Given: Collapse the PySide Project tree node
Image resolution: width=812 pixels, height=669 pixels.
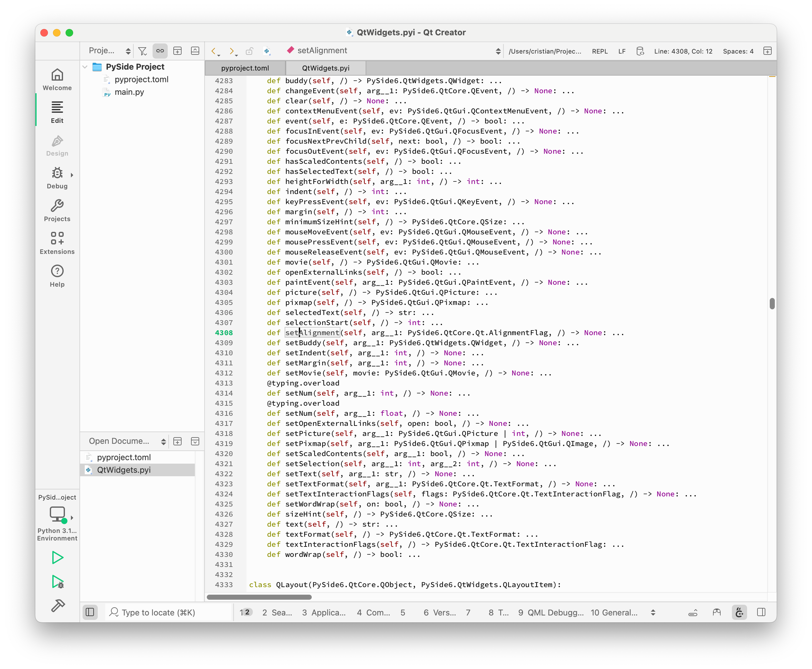Looking at the screenshot, I should coord(85,67).
